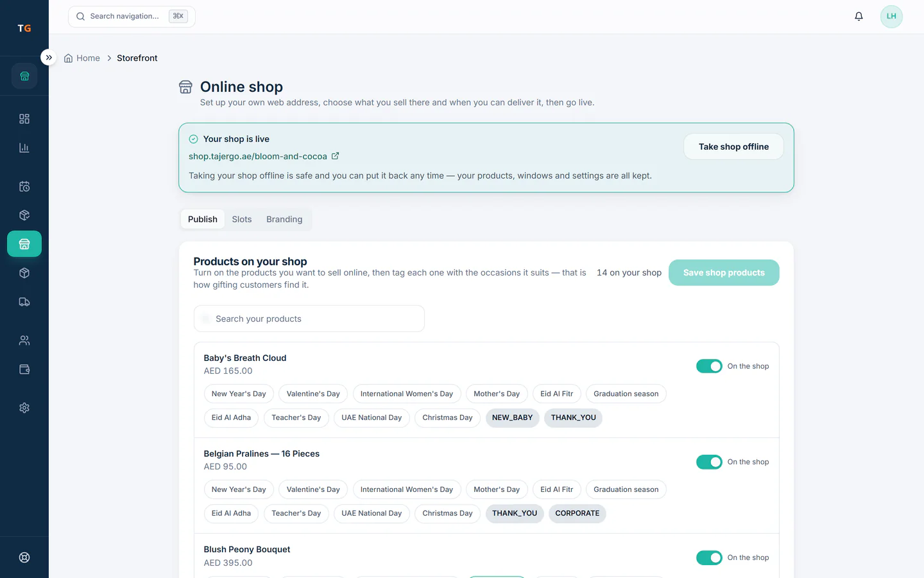Open the delivery truck sidebar icon
The height and width of the screenshot is (578, 924).
(x=24, y=302)
